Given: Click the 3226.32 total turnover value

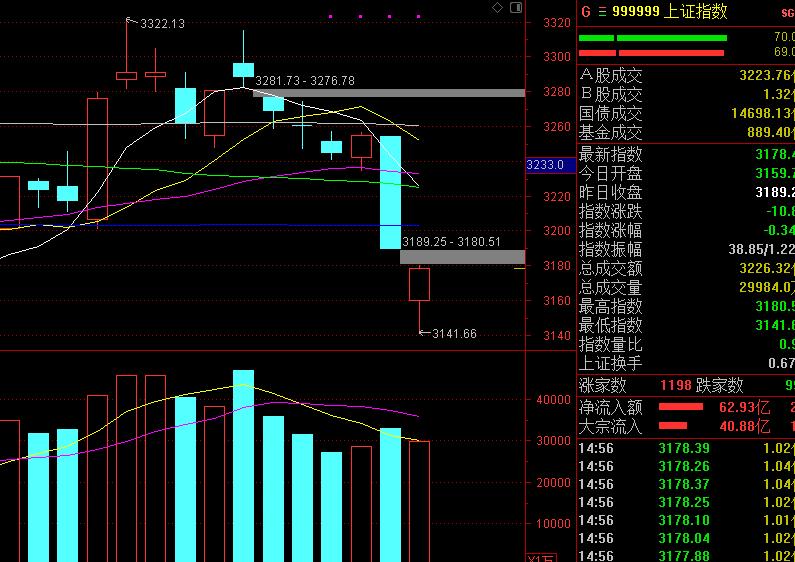Looking at the screenshot, I should [767, 268].
